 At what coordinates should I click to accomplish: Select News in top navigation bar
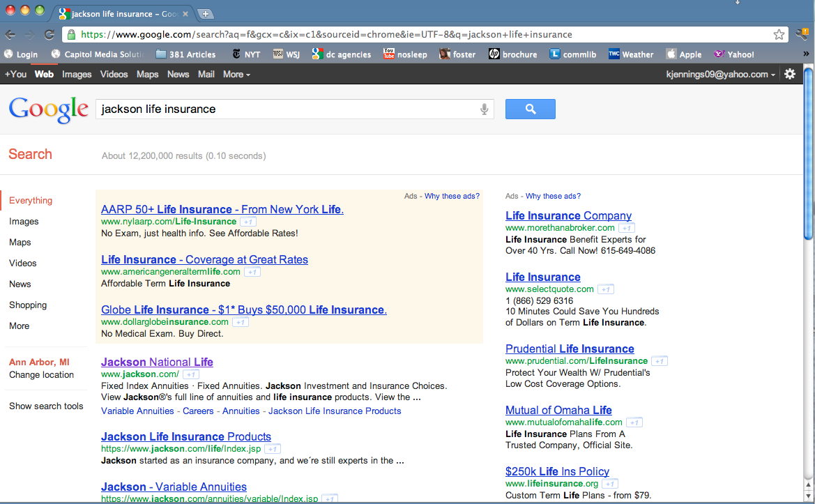click(178, 75)
